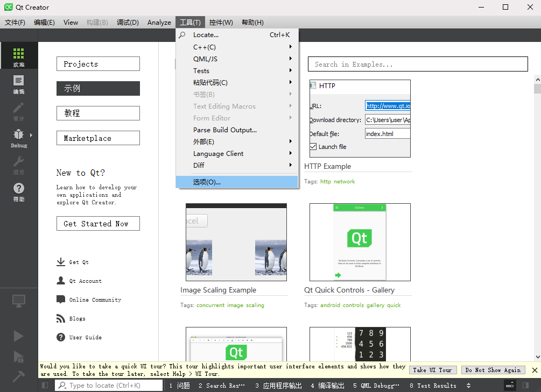Click the Qt Account person icon
541x392 pixels.
pos(61,281)
